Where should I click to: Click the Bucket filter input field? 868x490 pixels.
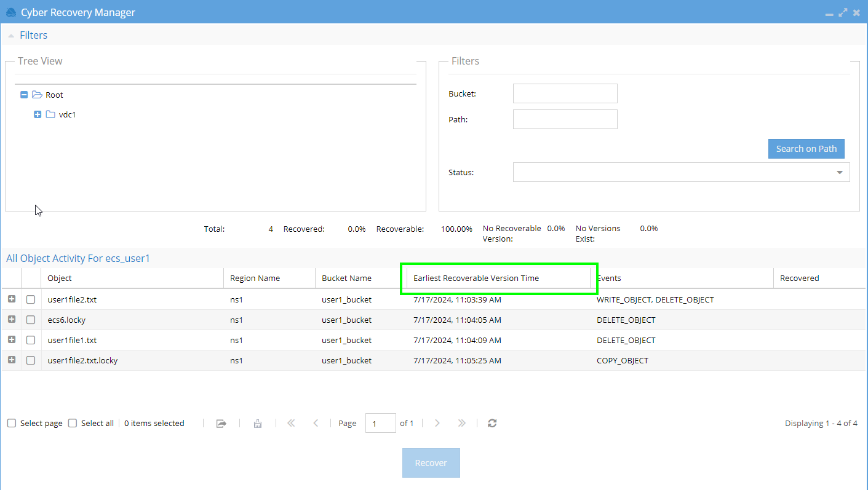[x=565, y=93]
